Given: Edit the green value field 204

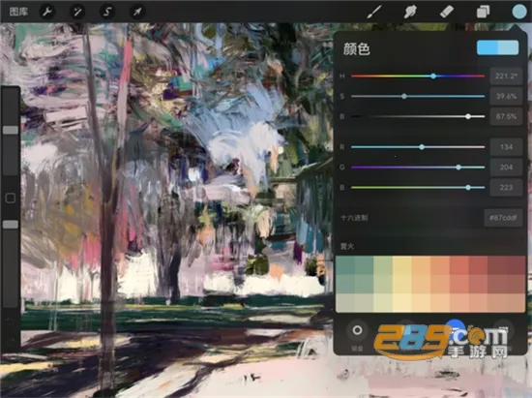Looking at the screenshot, I should pyautogui.click(x=506, y=168).
